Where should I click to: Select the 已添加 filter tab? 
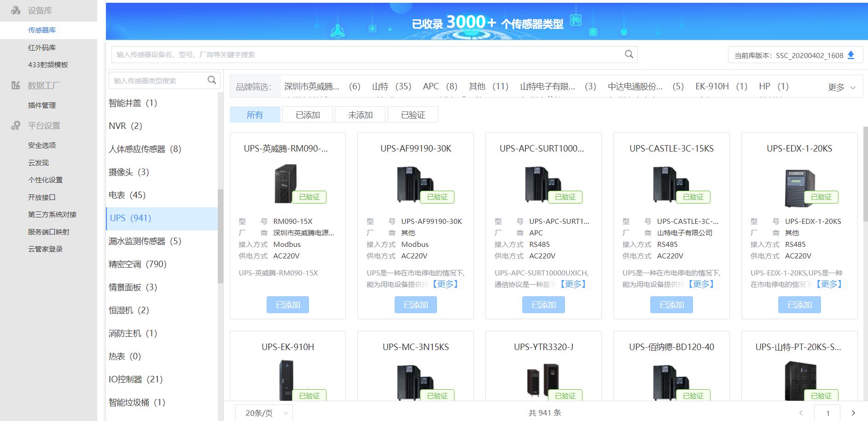point(308,115)
